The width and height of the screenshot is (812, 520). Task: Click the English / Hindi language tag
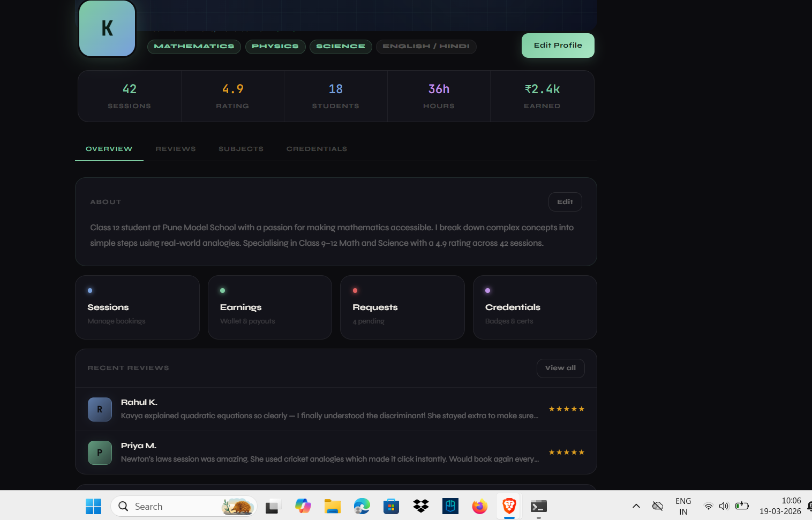426,47
